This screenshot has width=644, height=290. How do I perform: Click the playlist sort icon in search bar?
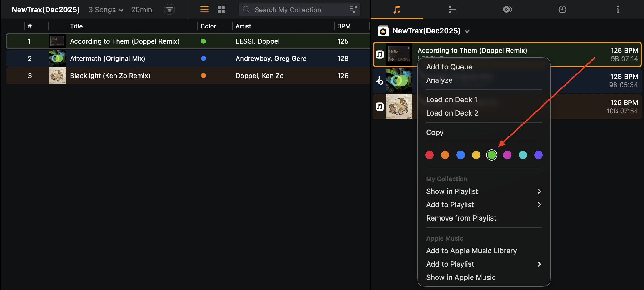[x=353, y=10]
